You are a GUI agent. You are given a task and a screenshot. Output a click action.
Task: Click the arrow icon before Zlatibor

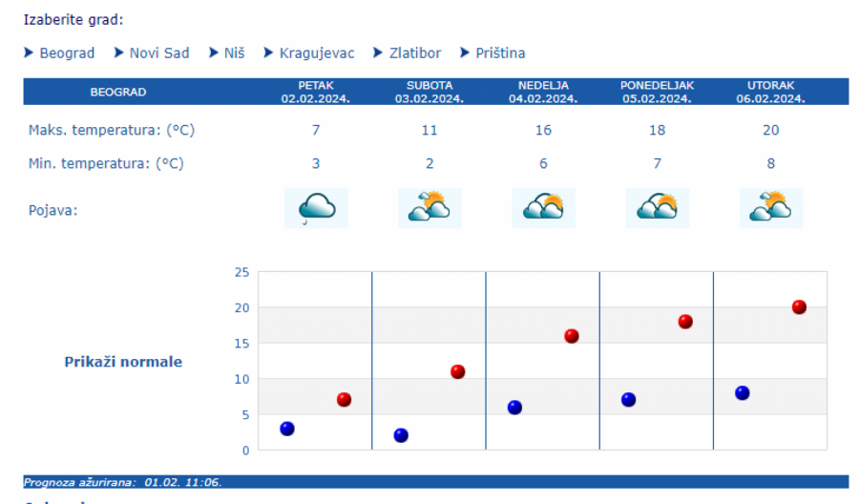point(379,52)
